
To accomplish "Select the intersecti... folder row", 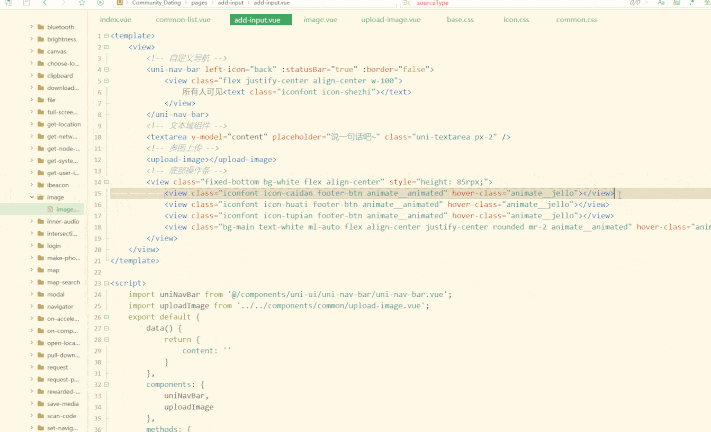I will click(44, 234).
